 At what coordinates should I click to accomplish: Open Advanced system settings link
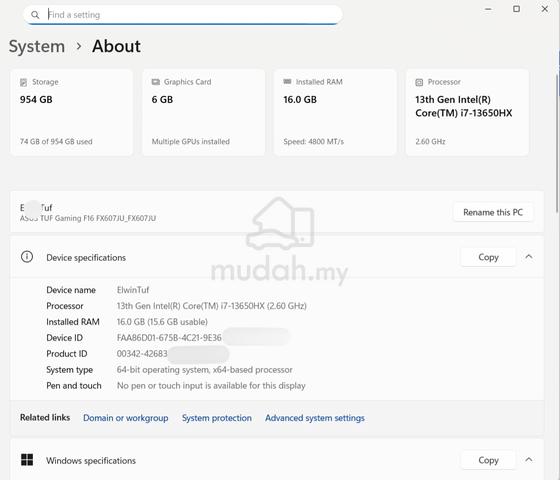click(x=315, y=418)
